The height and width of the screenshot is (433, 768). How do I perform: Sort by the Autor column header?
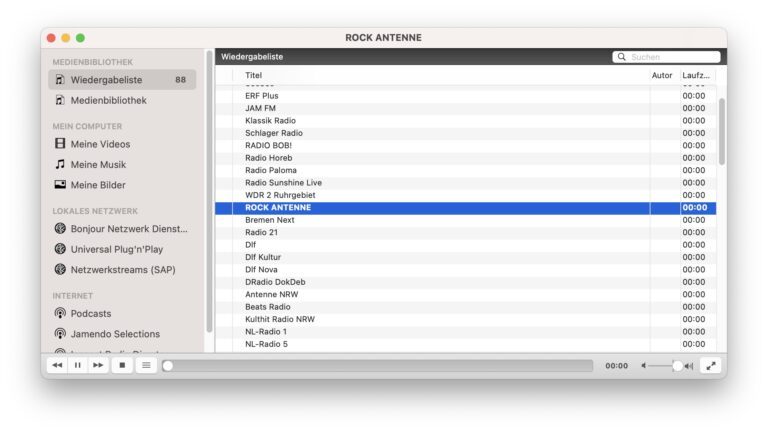[662, 75]
